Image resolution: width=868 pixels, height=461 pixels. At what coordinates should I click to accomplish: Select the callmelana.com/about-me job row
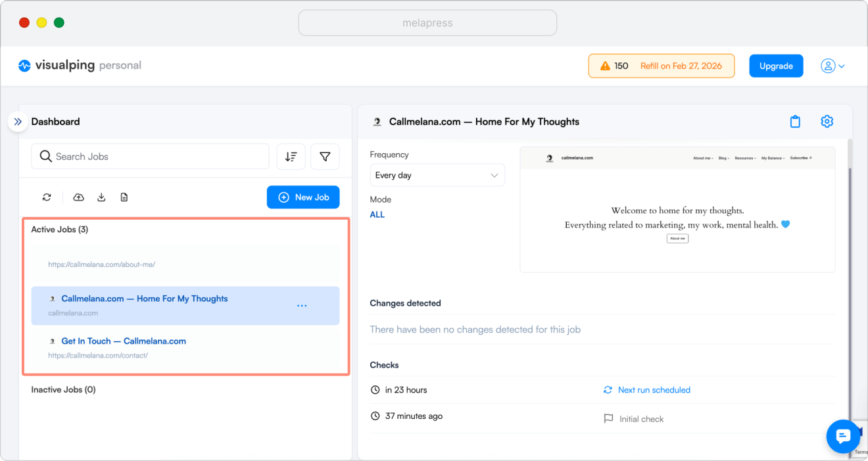coord(185,264)
